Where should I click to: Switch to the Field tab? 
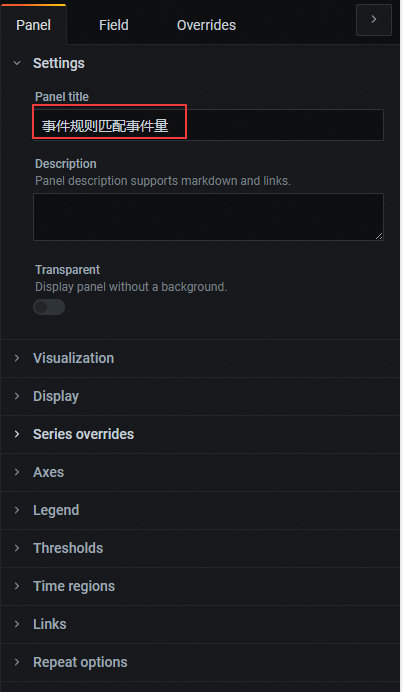(113, 25)
